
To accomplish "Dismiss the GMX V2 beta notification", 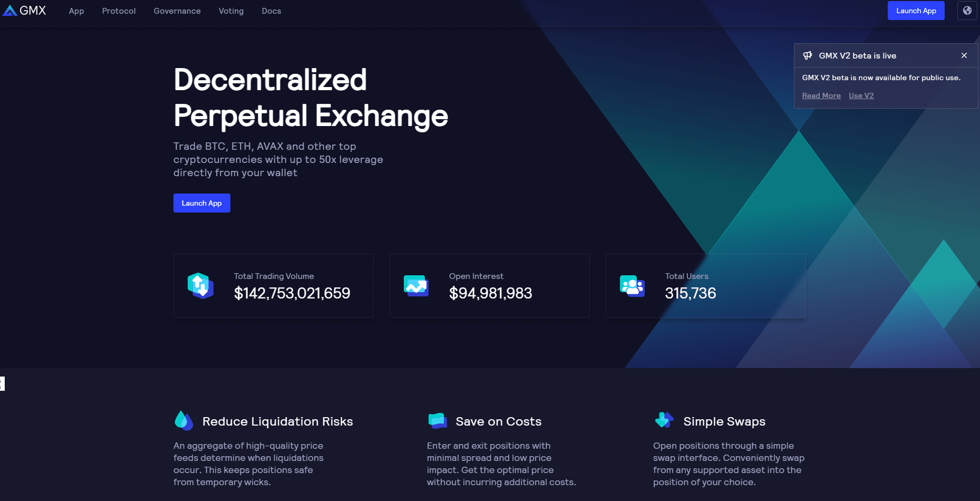I will [964, 55].
